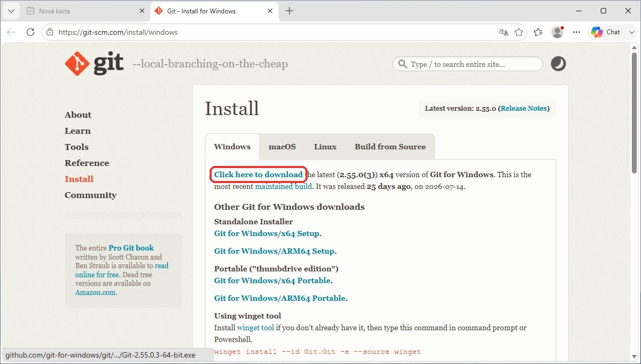
Task: Click the 'winget install --id Git.Git' command text
Action: click(318, 352)
